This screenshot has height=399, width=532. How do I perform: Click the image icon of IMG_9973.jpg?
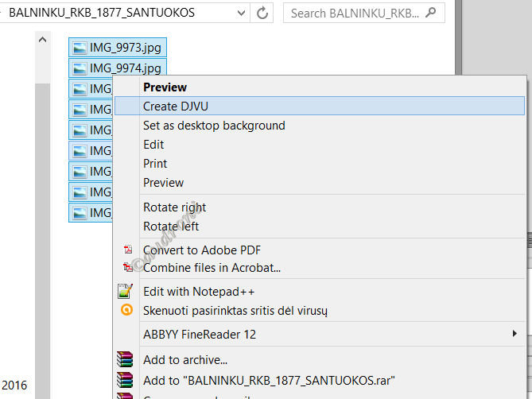[80, 48]
